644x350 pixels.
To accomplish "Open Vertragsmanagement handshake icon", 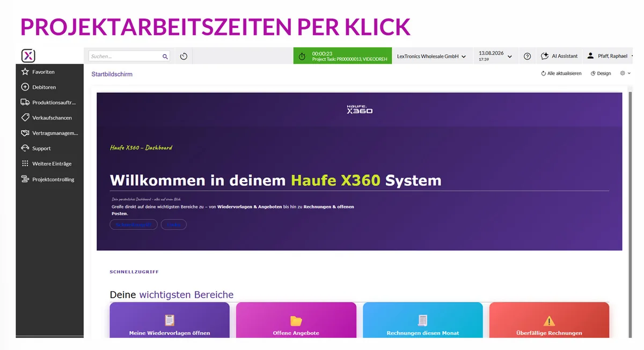I will 25,133.
